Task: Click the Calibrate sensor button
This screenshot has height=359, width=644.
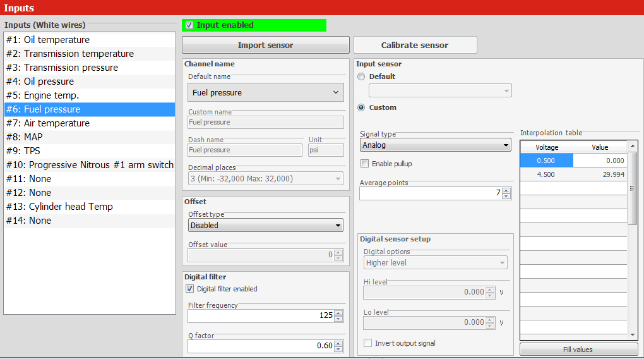Action: [415, 46]
